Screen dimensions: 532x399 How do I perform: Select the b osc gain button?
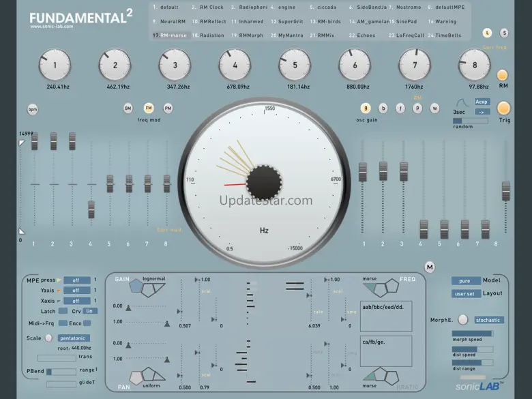tap(383, 108)
